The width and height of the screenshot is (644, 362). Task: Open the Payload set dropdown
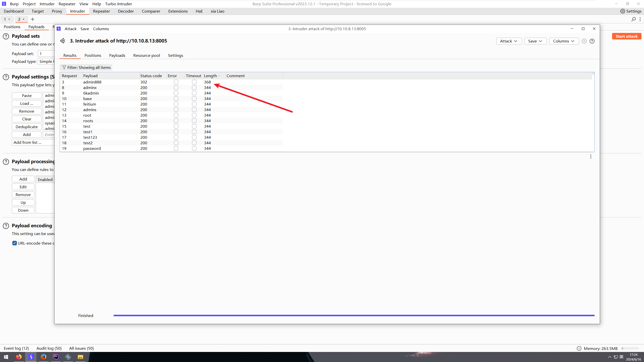coord(46,54)
